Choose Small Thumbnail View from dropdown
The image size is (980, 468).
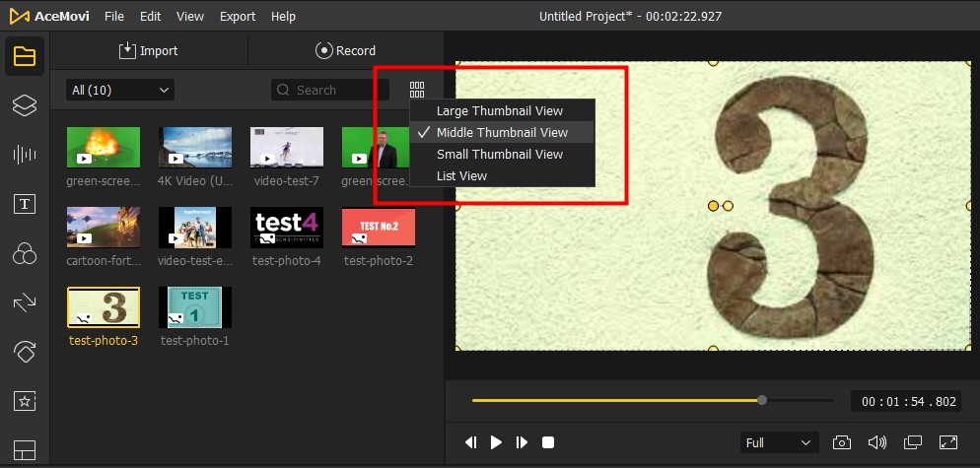click(x=500, y=154)
